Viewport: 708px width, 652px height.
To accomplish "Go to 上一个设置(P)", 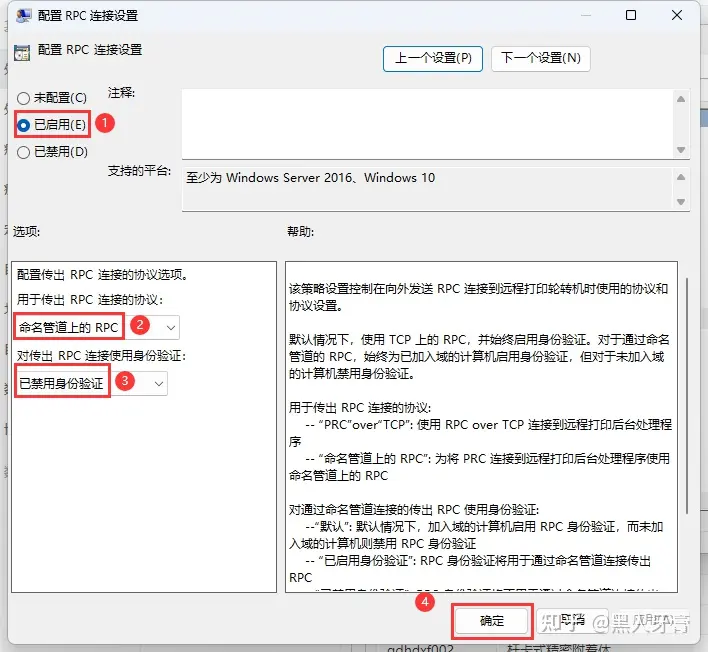I will (433, 58).
